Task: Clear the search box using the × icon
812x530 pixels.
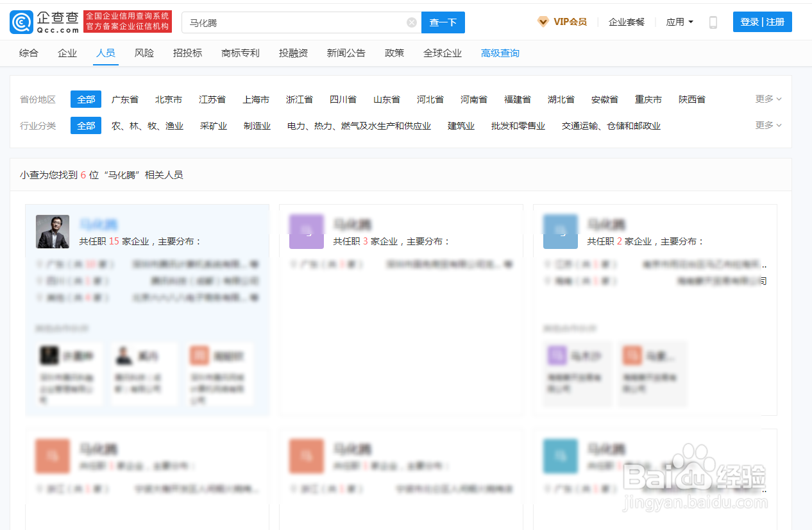Action: (411, 22)
